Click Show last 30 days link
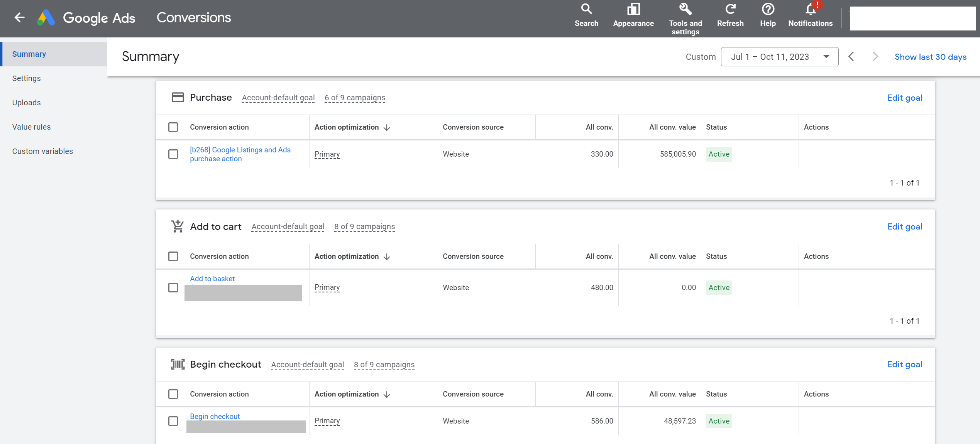 click(x=930, y=57)
